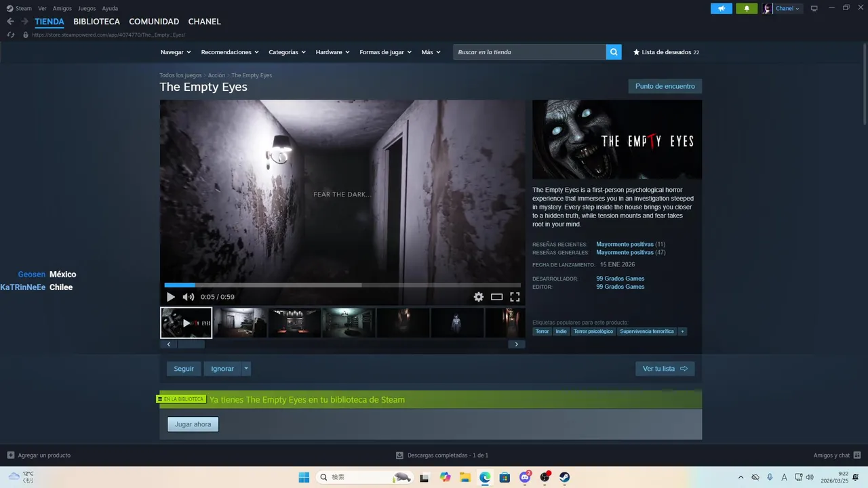
Task: Click the blue megaphone announcements icon
Action: click(x=722, y=8)
